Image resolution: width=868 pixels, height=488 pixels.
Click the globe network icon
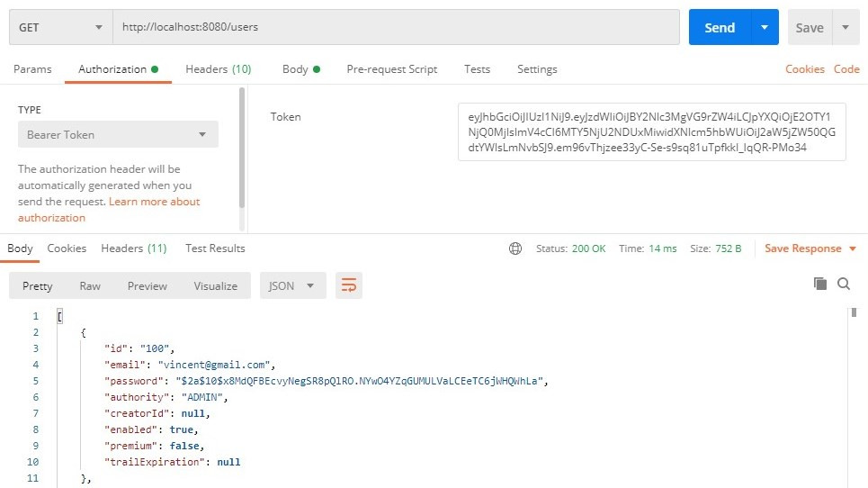515,249
